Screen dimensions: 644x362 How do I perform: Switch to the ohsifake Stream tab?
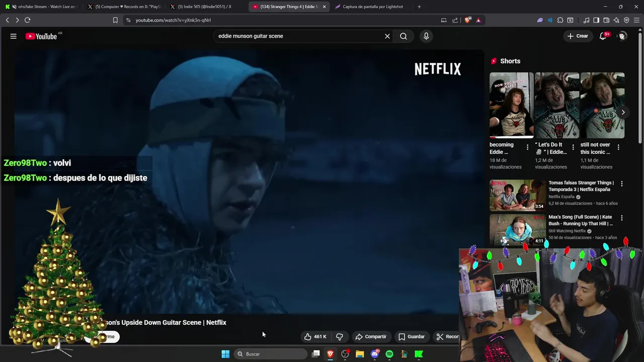(x=41, y=7)
